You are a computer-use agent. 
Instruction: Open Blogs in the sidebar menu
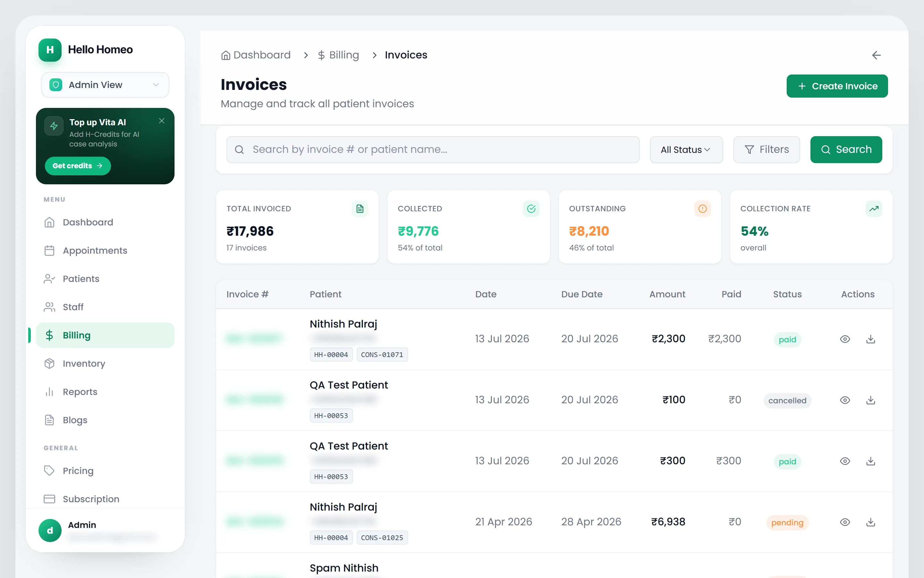click(105, 420)
